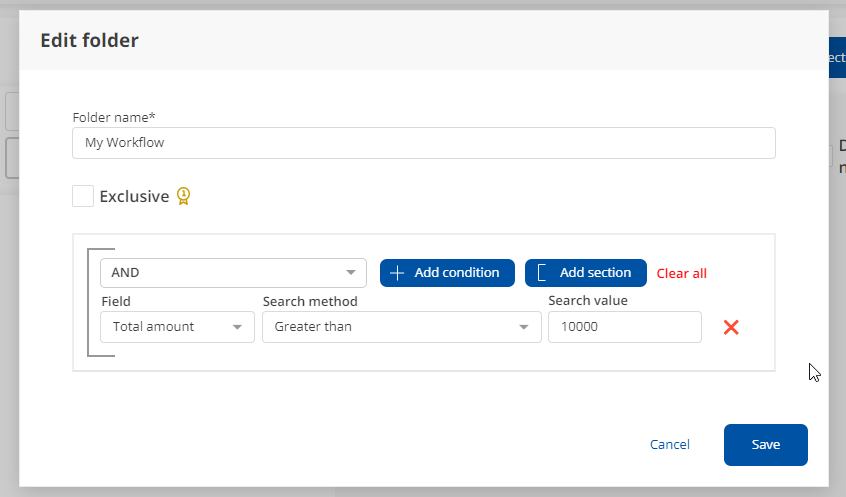This screenshot has height=497, width=846.
Task: Click the Edit folder dialog title
Action: 89,41
